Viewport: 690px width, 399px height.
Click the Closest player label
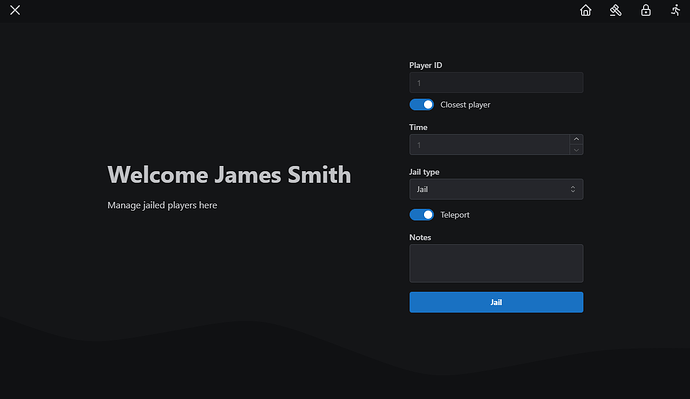(x=465, y=105)
